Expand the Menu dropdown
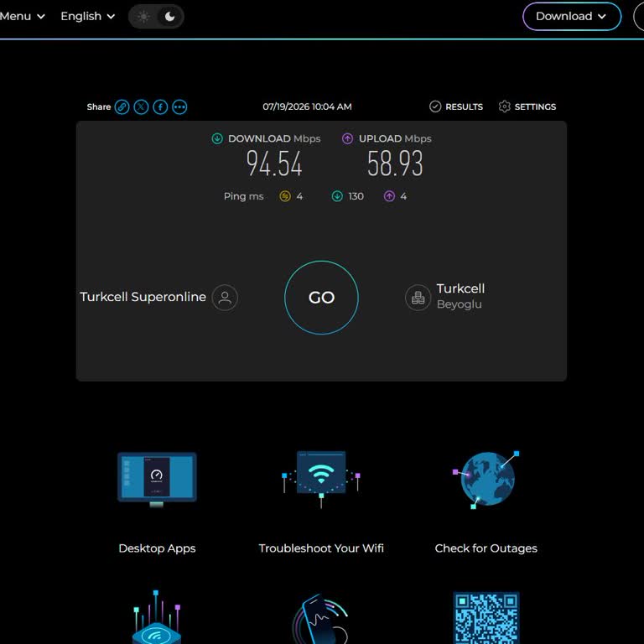This screenshot has width=644, height=644. [x=22, y=17]
